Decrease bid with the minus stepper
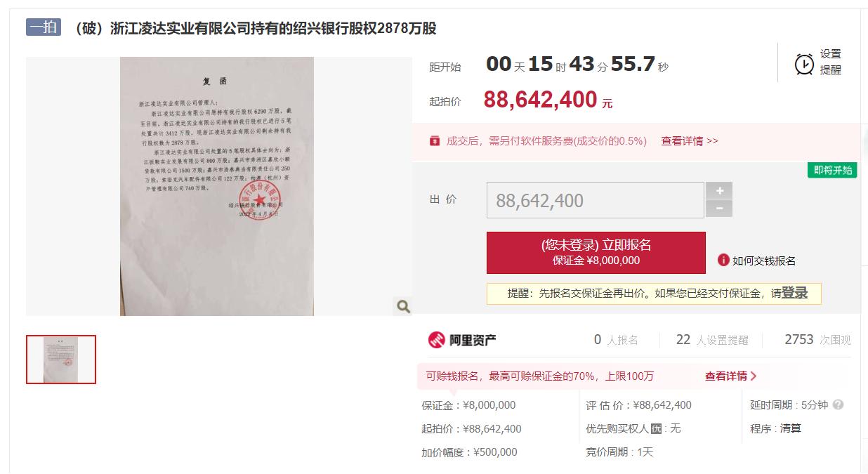Viewport: 868px width, 474px height. (719, 209)
